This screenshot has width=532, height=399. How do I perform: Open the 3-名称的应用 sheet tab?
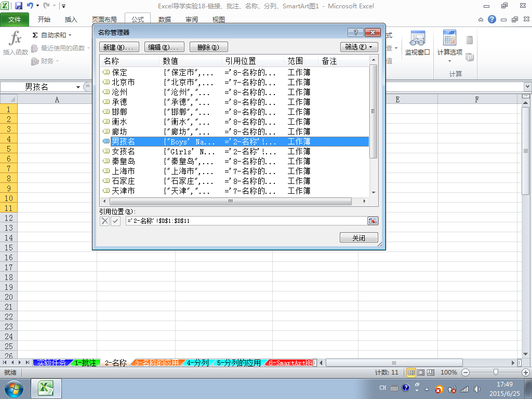point(157,363)
